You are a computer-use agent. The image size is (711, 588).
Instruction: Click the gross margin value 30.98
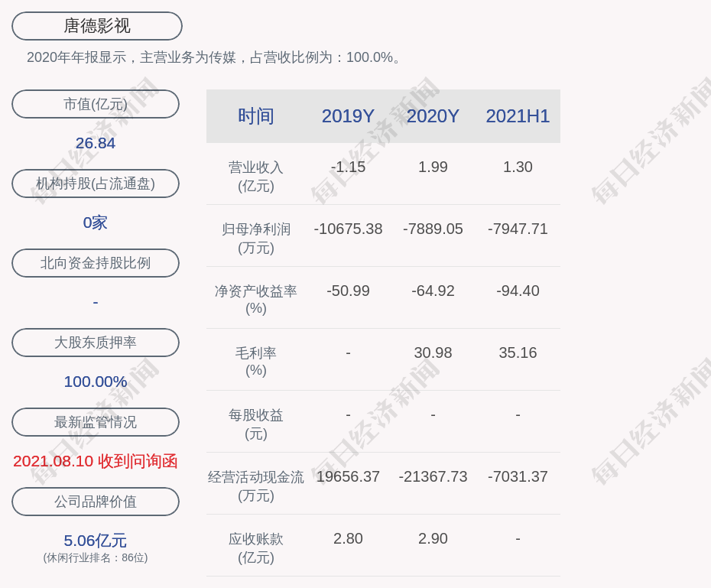(x=433, y=352)
